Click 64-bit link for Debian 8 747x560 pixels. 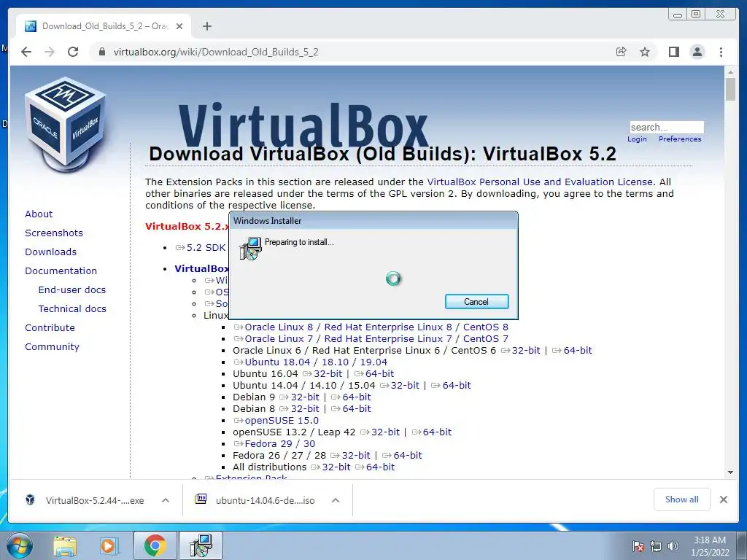pyautogui.click(x=351, y=408)
